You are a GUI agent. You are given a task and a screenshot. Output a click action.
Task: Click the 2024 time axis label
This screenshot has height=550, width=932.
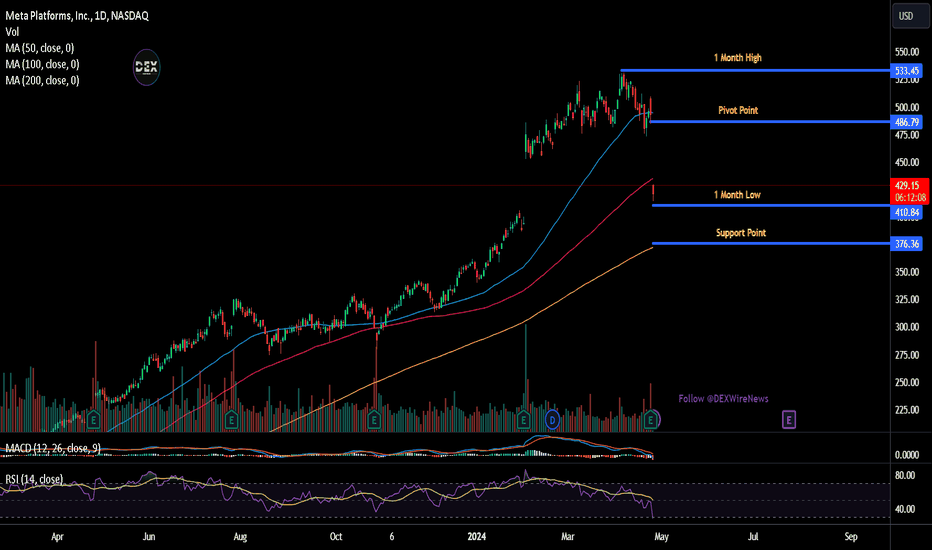[x=477, y=536]
